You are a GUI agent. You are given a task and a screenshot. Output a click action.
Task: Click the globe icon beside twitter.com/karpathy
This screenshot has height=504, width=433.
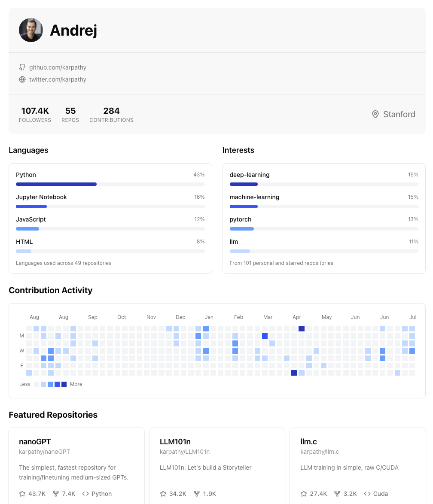point(22,79)
